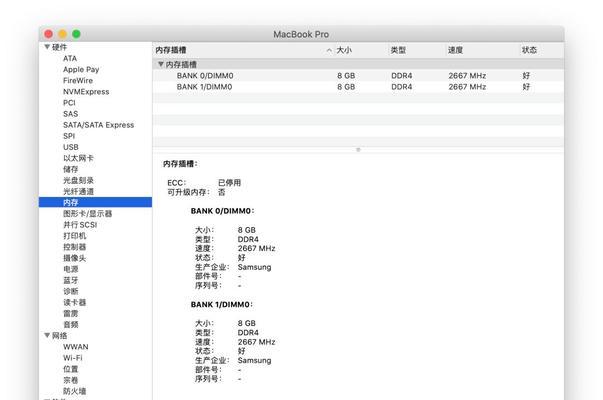Select 并行 SCSI in the sidebar
This screenshot has width=603, height=400.
[x=80, y=225]
